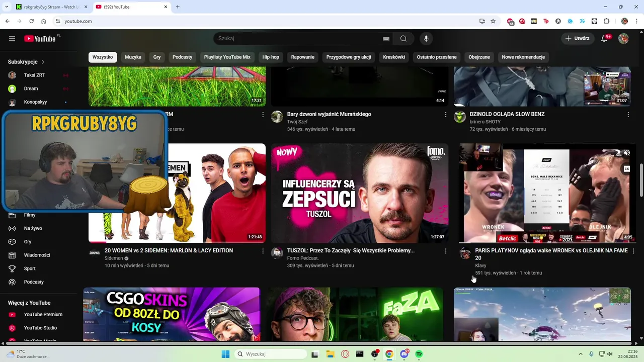Click the YouTube logo to go home

(x=40, y=39)
